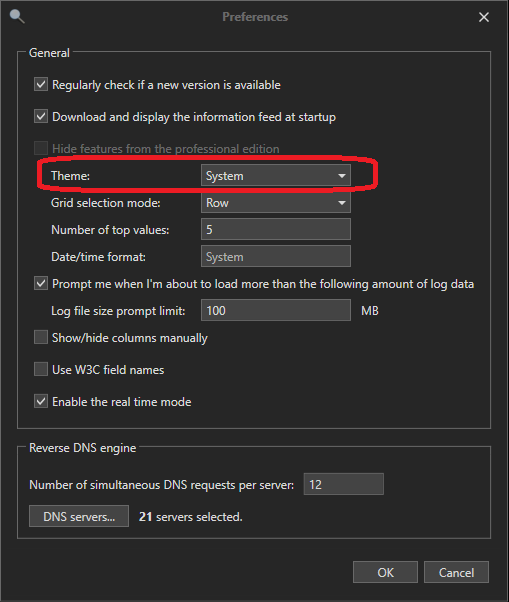Click the 'Reverse DNS engine' group title

[83, 448]
